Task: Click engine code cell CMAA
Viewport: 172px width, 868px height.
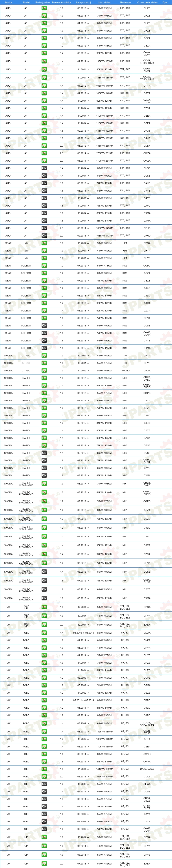Action: click(147, 633)
